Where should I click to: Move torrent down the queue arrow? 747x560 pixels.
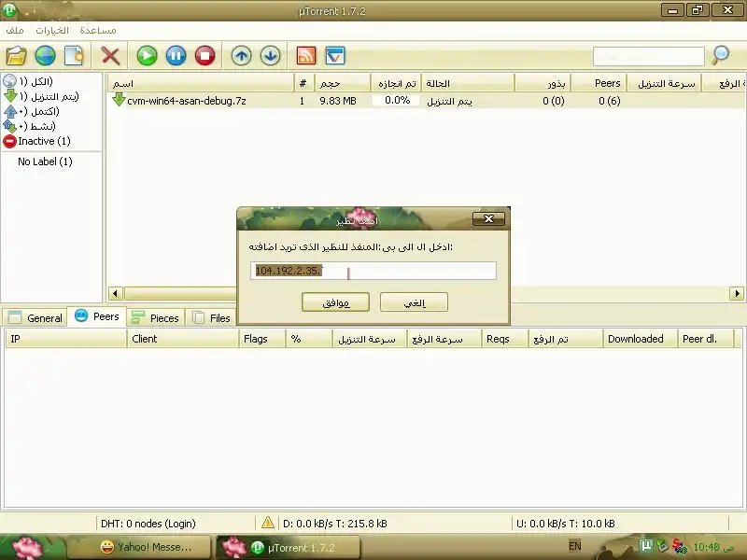270,56
